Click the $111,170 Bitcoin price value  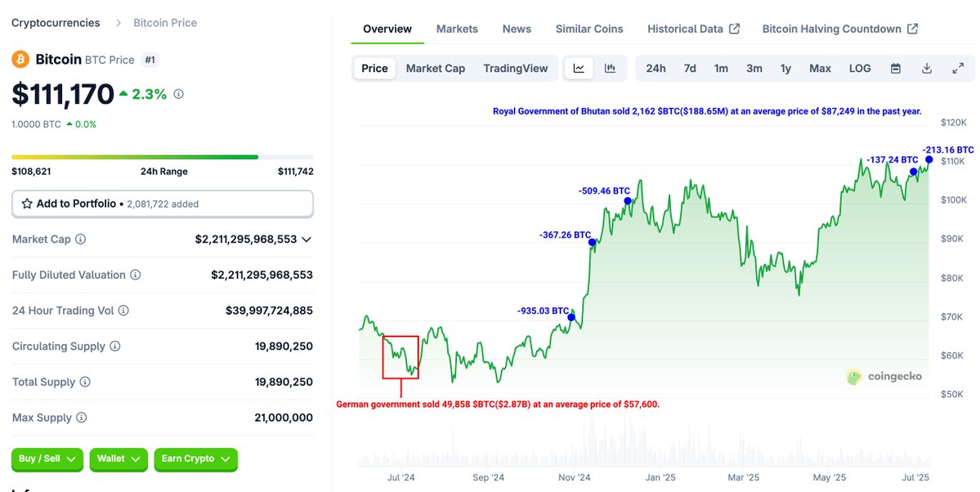pos(63,95)
